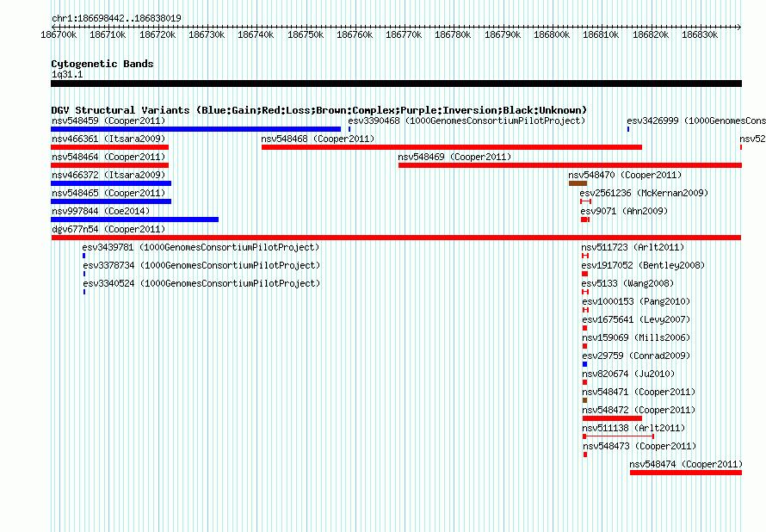Open nsv548473 (Cooper2011) label

pyautogui.click(x=639, y=446)
